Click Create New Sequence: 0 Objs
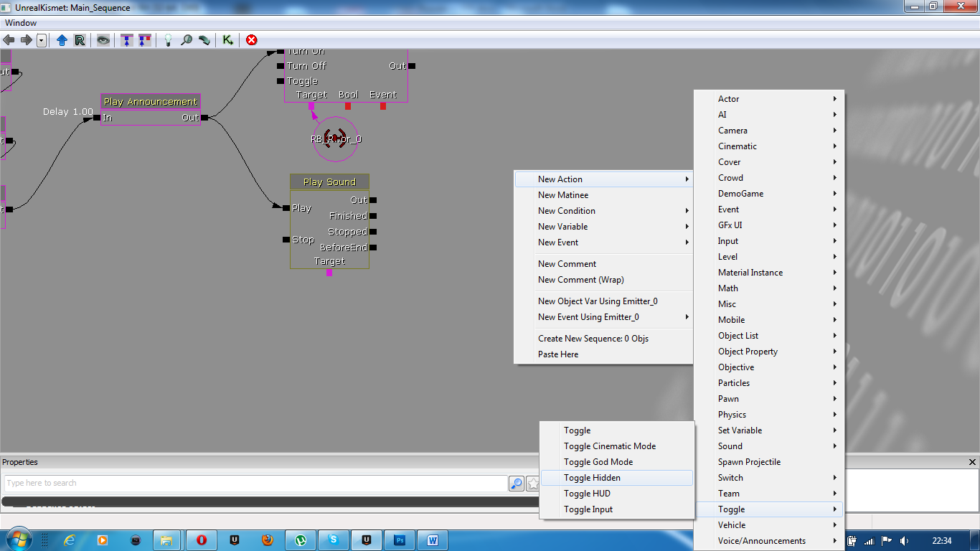Screen dimensions: 980x551 coord(603,339)
